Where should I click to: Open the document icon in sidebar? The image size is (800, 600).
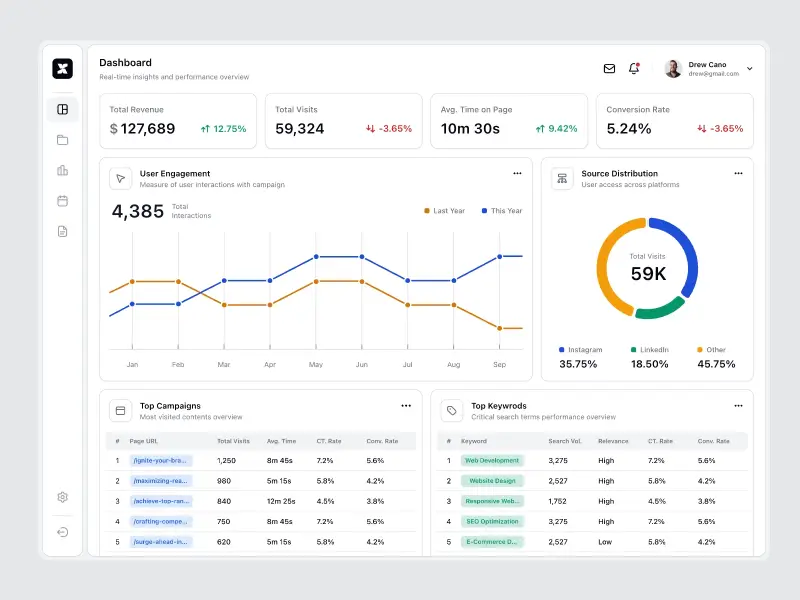point(62,231)
